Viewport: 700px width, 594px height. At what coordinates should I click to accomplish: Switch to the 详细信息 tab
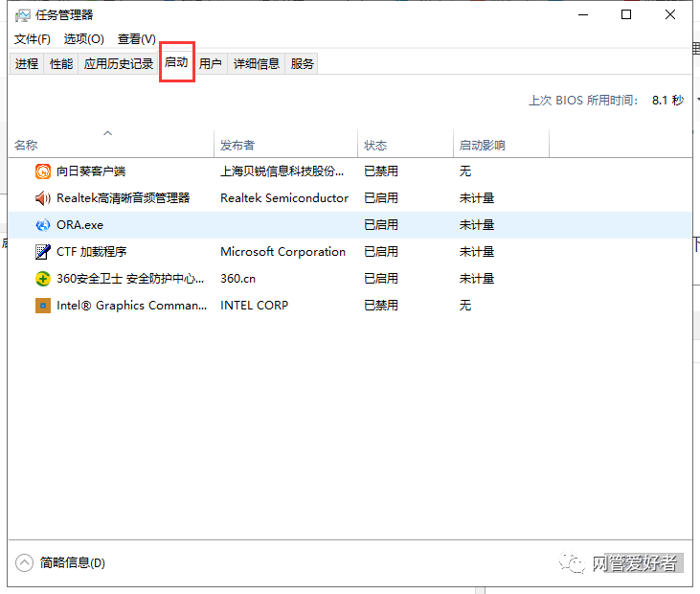pos(257,64)
